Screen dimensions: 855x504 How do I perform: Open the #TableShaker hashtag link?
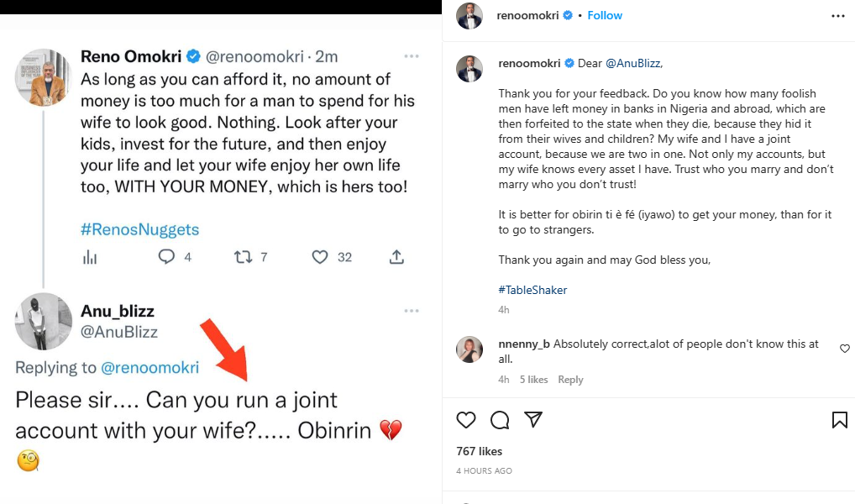click(x=532, y=290)
